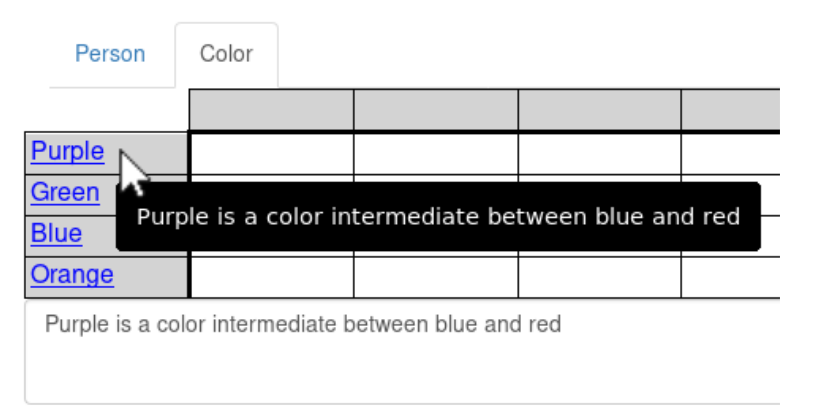Select the fourth grey column header cell
815x420 pixels.
click(731, 110)
